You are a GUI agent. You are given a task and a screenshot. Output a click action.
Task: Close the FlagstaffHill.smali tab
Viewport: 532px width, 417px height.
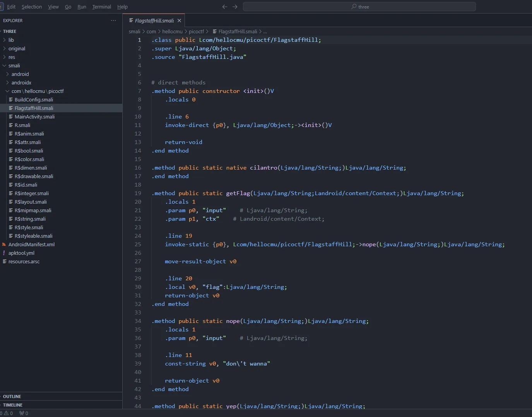point(179,21)
